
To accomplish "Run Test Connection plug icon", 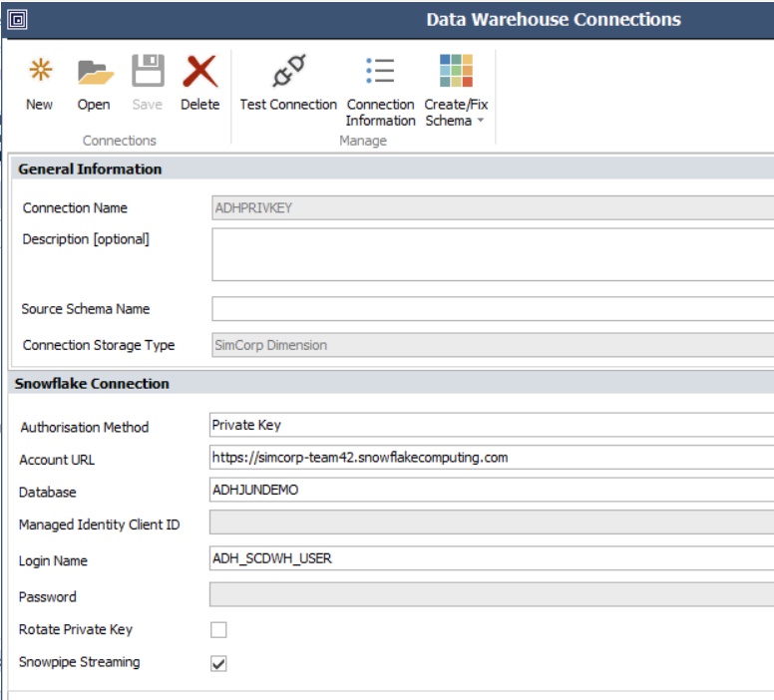I will (x=289, y=70).
